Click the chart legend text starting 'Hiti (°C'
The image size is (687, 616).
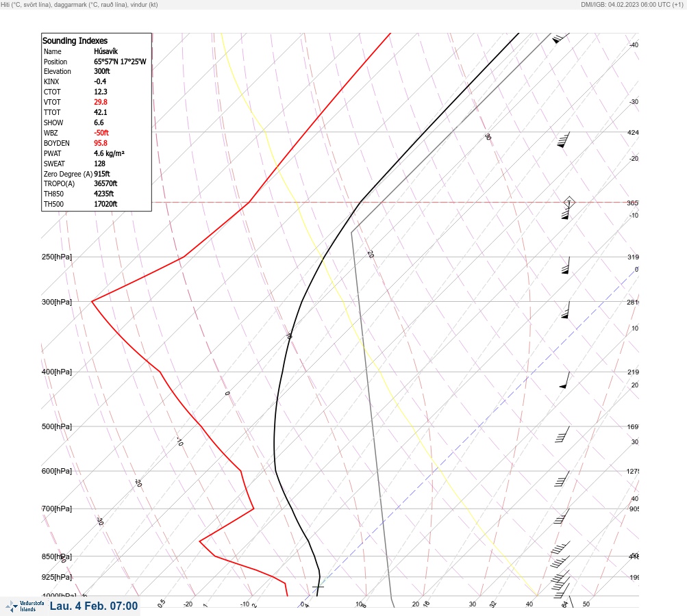pos(79,4)
